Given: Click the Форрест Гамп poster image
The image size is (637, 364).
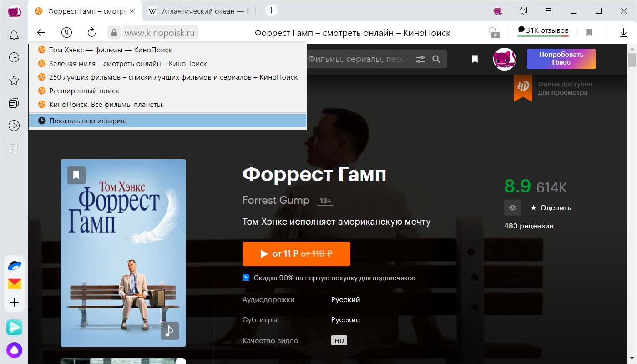Looking at the screenshot, I should pyautogui.click(x=123, y=253).
